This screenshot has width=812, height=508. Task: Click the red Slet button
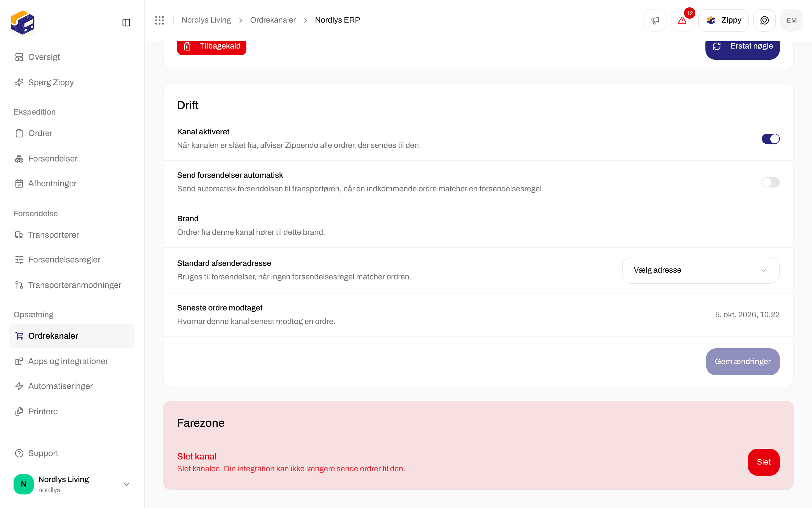pyautogui.click(x=764, y=462)
